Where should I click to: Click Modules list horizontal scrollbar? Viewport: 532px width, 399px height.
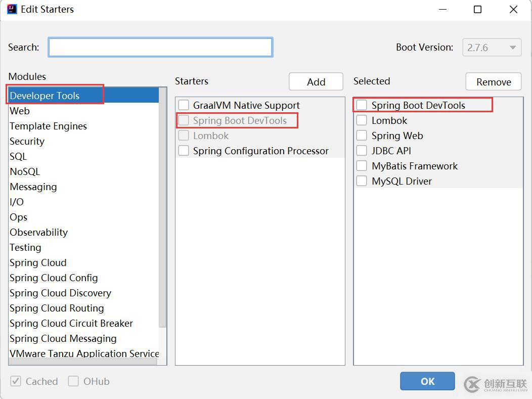coord(83,362)
